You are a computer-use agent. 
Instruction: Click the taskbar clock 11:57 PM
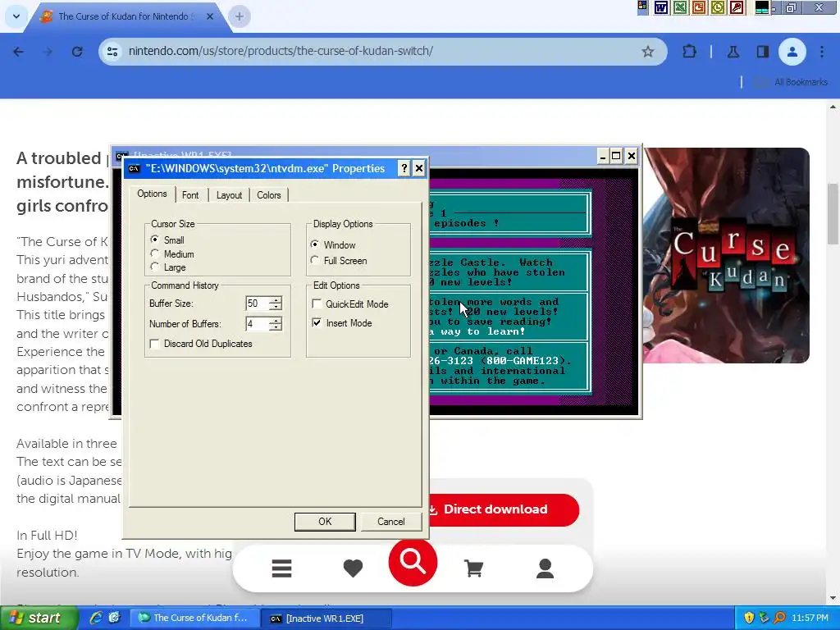coord(810,619)
